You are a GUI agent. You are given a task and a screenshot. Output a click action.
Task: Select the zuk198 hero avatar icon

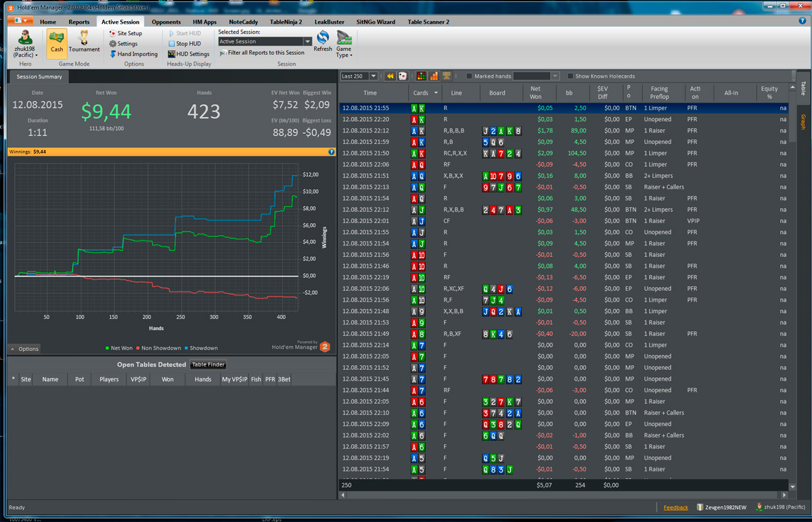click(x=25, y=37)
